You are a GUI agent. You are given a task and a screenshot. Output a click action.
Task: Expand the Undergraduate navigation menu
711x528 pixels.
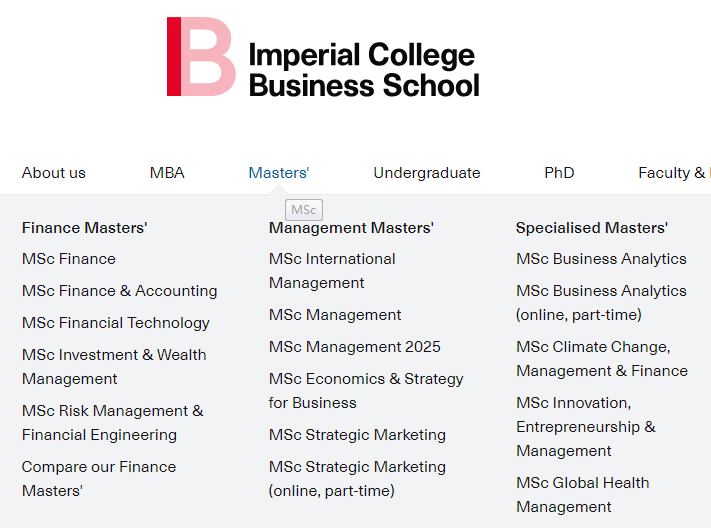coord(427,173)
